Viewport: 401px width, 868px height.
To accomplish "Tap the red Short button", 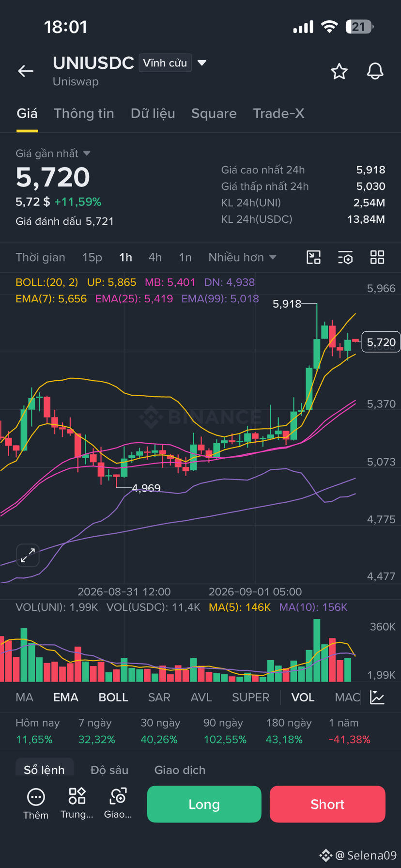I will (x=327, y=805).
